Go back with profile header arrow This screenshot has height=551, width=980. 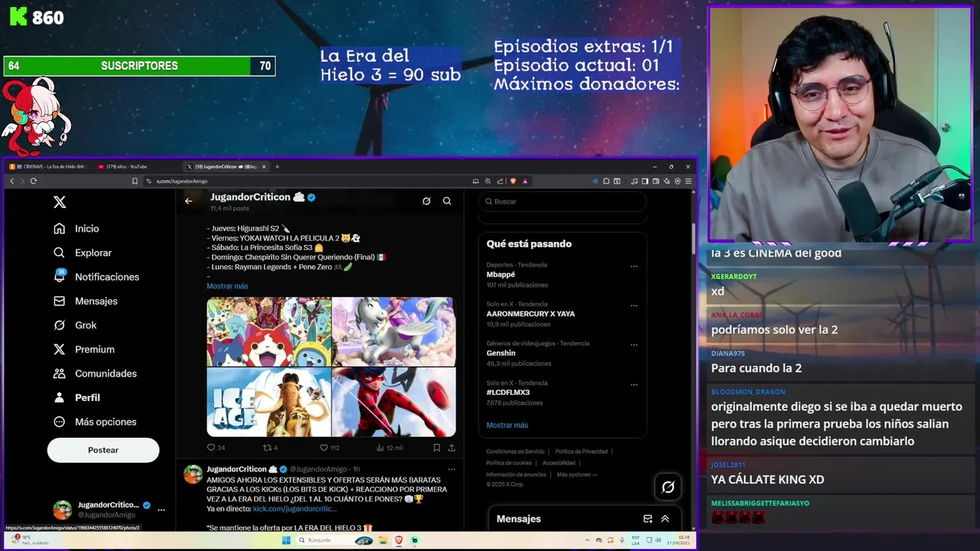point(188,201)
